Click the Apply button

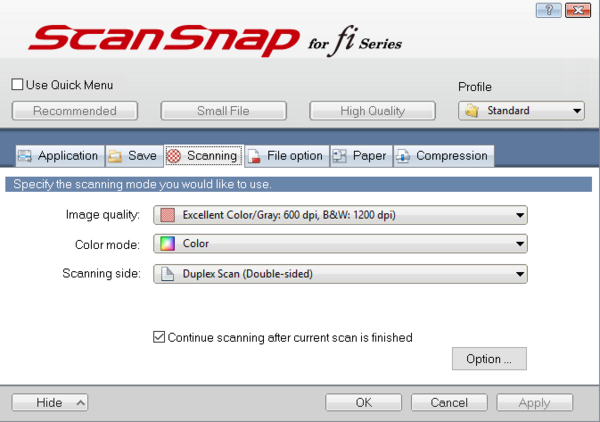[x=535, y=402]
